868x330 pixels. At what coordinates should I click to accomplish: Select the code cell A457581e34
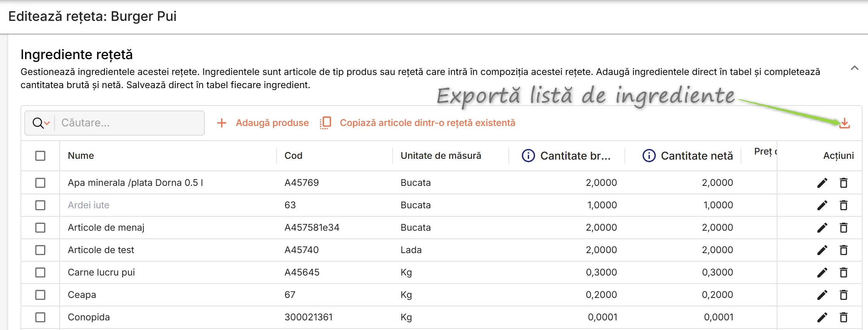click(x=312, y=228)
